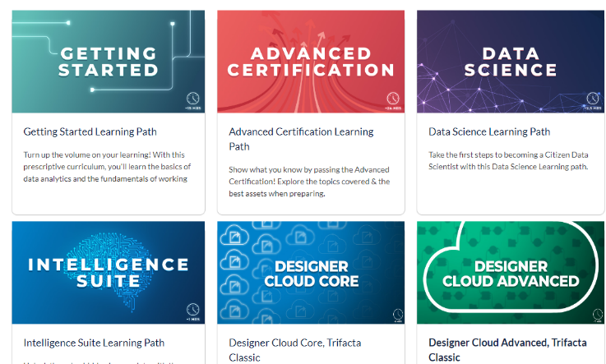Open the Designer Cloud Advanced banner thumbnail
The image size is (606, 364).
[x=511, y=273]
